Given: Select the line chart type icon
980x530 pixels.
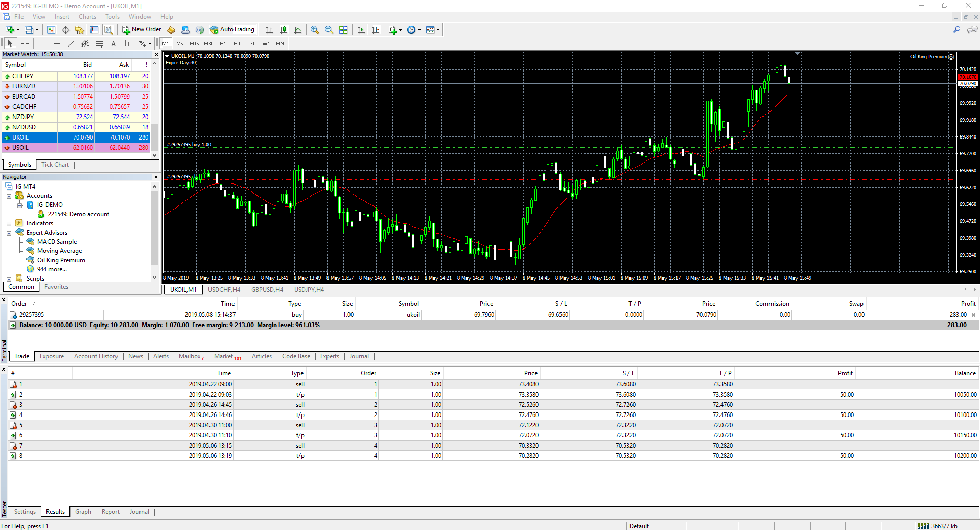Looking at the screenshot, I should tap(298, 30).
